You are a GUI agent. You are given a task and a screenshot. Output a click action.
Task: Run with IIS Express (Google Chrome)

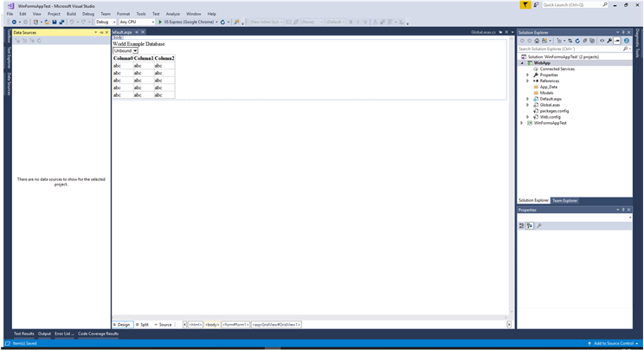[187, 23]
